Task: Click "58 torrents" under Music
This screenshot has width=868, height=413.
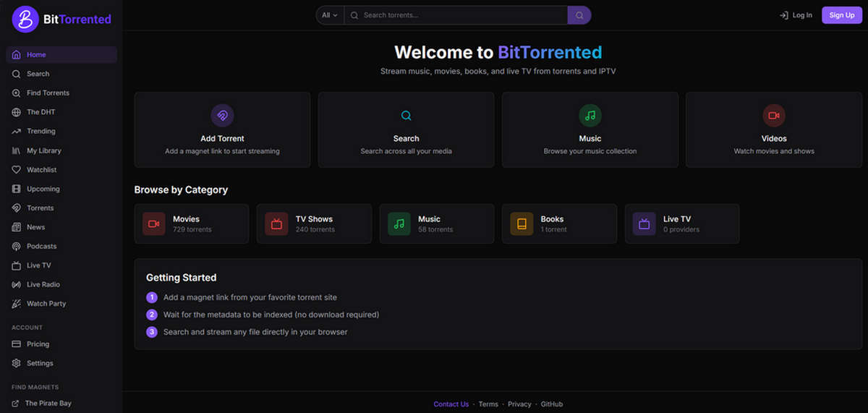Action: coord(435,230)
